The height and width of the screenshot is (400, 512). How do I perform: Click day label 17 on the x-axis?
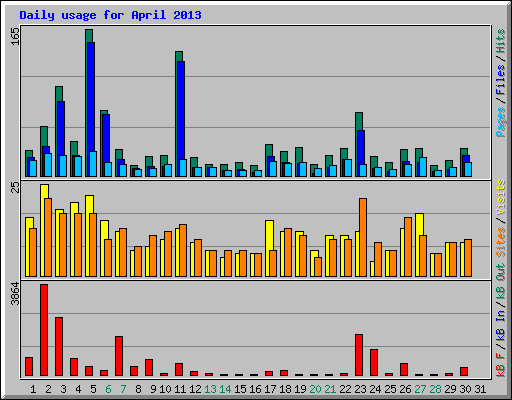tap(270, 389)
